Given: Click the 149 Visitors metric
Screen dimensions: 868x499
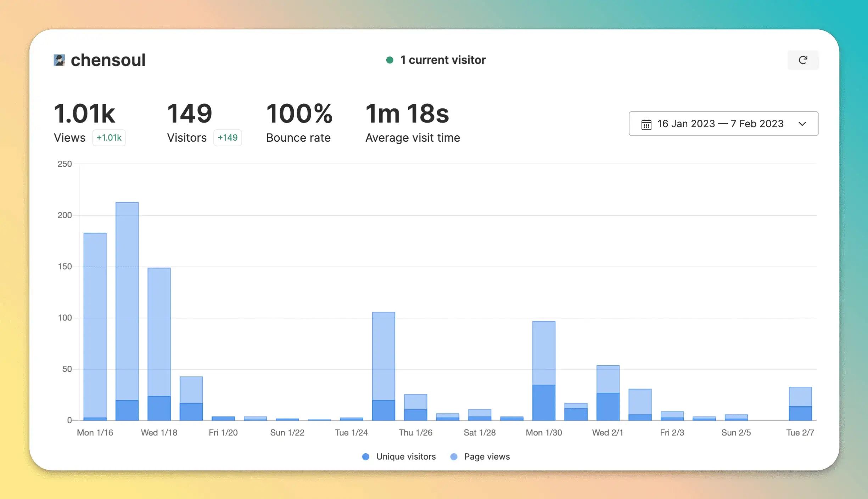Looking at the screenshot, I should coord(190,114).
